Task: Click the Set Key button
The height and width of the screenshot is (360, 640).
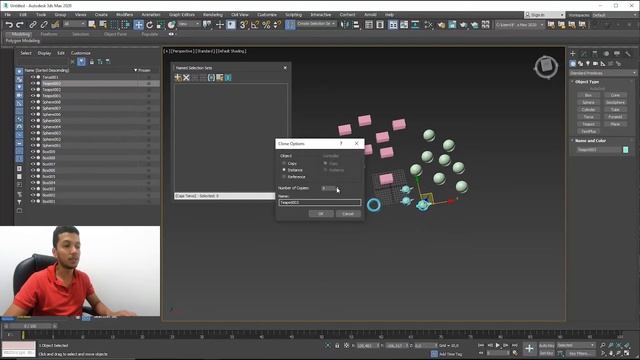Action: [547, 353]
